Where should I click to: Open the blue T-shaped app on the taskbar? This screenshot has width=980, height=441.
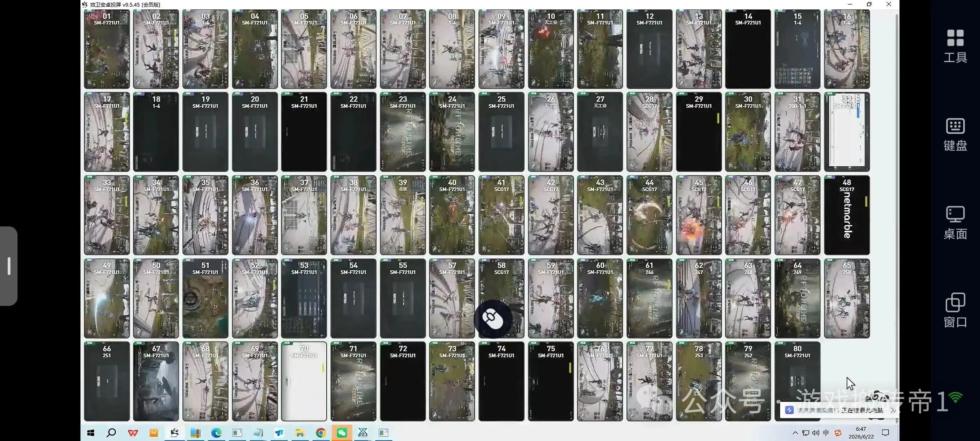coord(279,433)
